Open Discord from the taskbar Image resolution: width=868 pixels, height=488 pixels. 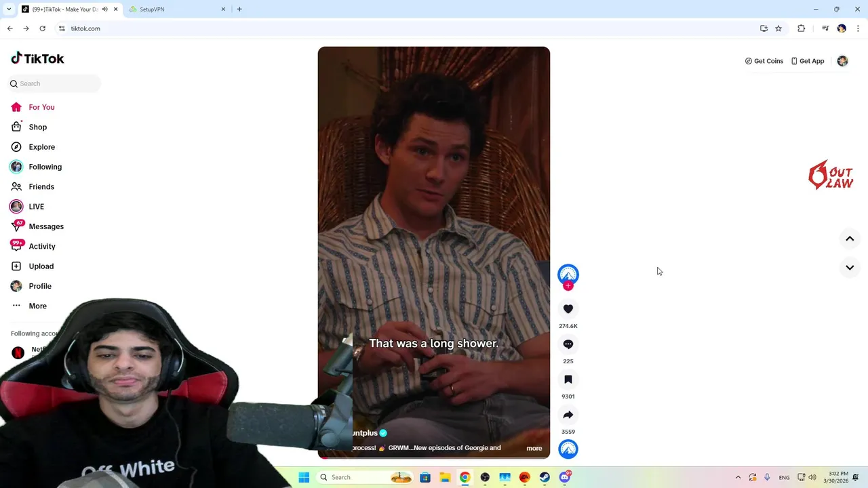tap(565, 477)
